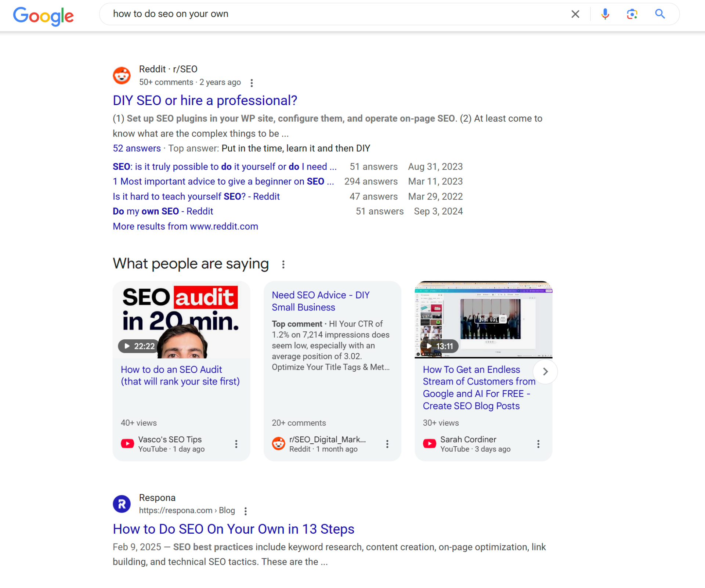Open more options for Reddit r/SEO result

pyautogui.click(x=252, y=83)
